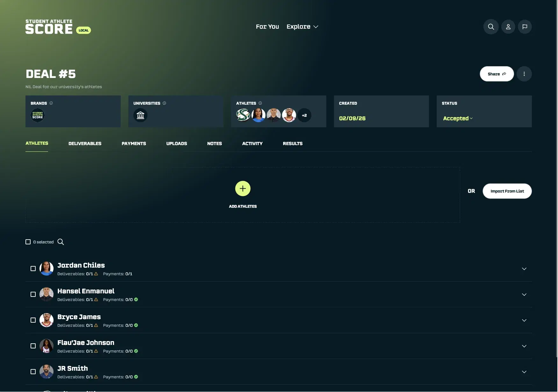Expand the JR Smith row chevron
Image resolution: width=558 pixels, height=392 pixels.
[x=524, y=372]
